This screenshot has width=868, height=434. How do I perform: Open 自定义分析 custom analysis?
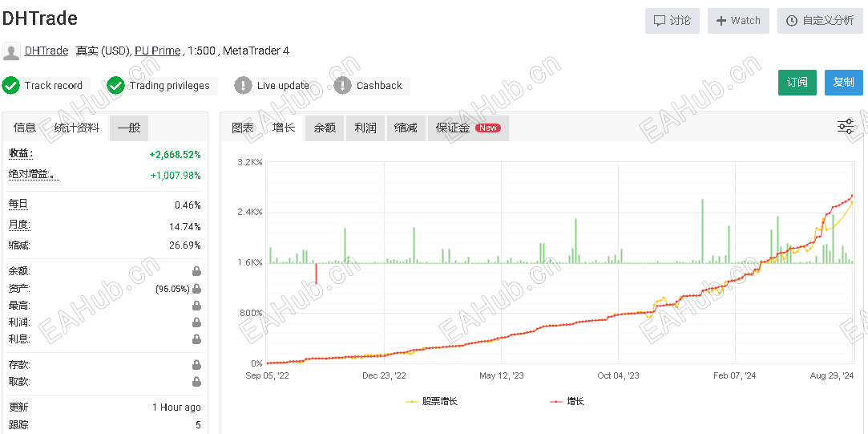(820, 21)
